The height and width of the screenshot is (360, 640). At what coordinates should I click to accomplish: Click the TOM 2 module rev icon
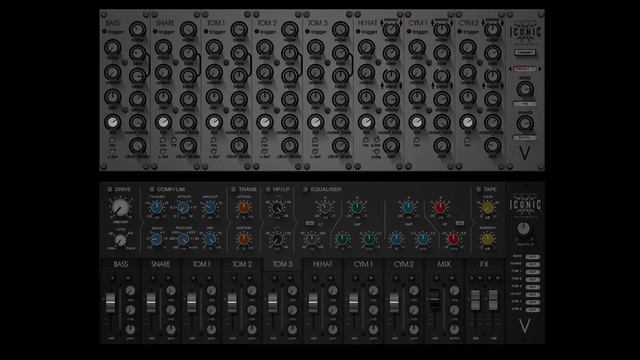(x=264, y=140)
